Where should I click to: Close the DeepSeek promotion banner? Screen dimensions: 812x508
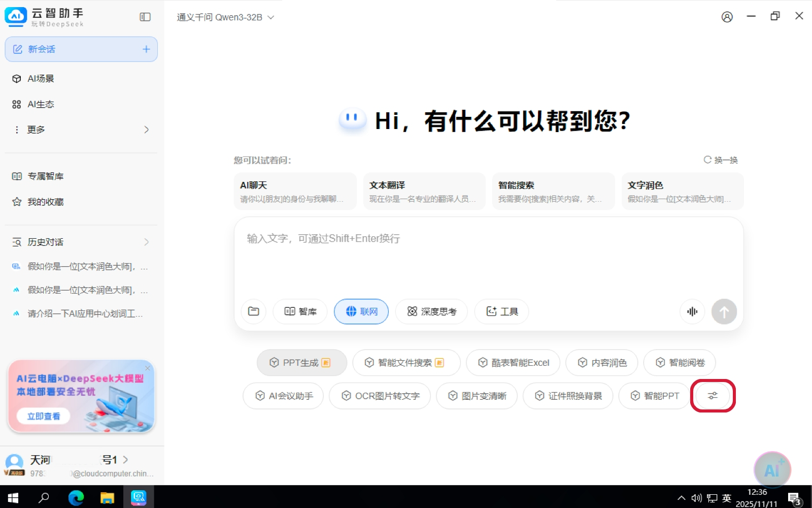point(148,368)
